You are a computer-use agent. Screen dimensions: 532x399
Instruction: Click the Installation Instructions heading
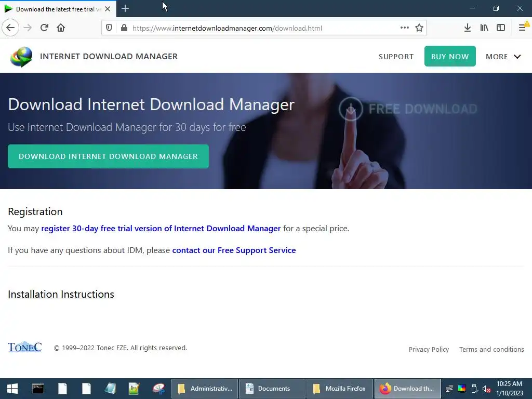[61, 294]
